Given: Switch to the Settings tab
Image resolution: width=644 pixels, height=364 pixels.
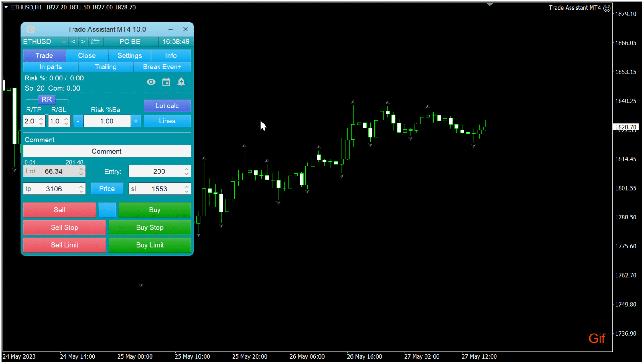Looking at the screenshot, I should tap(130, 55).
